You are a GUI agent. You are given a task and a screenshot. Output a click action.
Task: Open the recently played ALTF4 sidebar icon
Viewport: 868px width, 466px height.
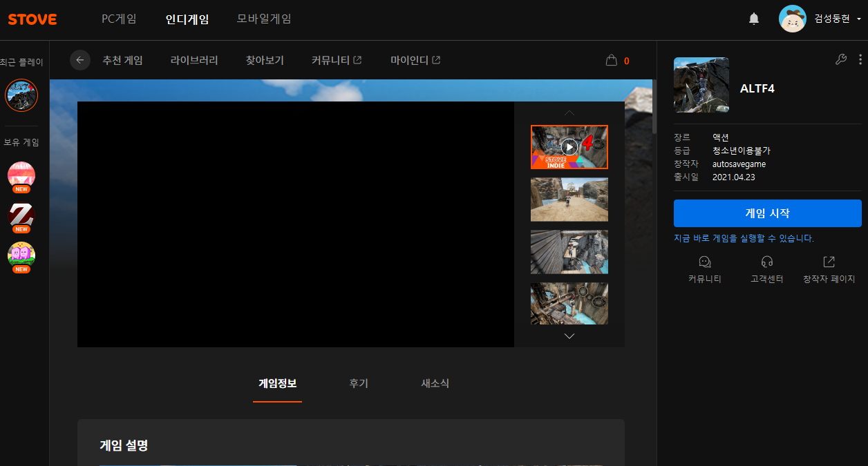[21, 95]
